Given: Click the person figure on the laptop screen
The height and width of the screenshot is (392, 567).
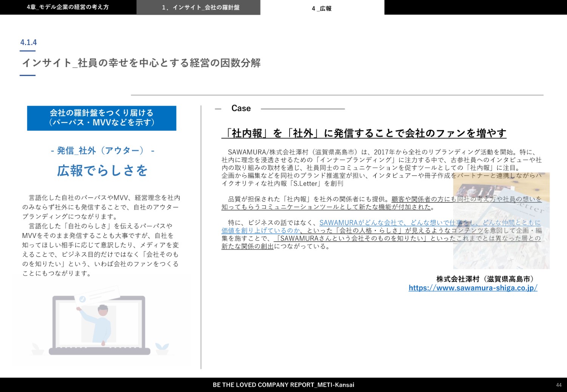Looking at the screenshot, I should point(100,324).
